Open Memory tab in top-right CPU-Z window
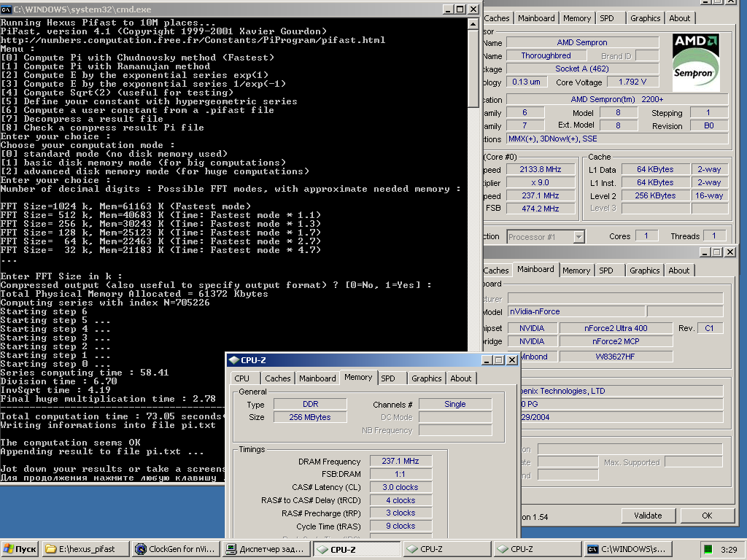 tap(576, 18)
